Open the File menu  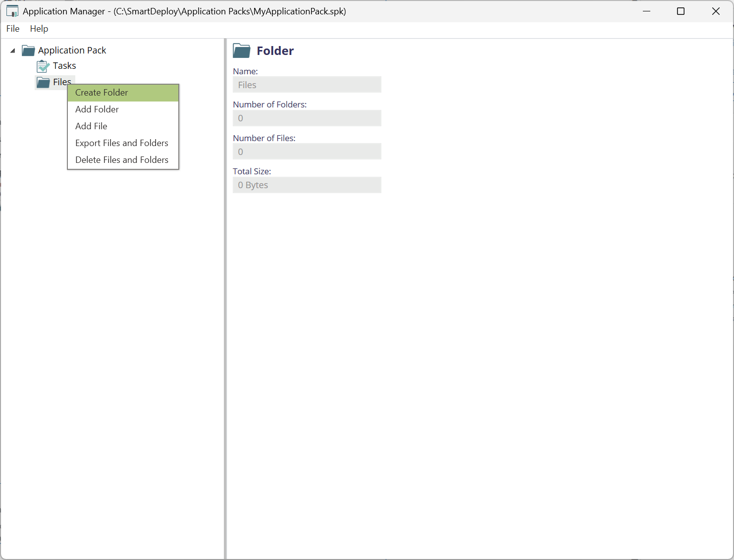tap(13, 29)
